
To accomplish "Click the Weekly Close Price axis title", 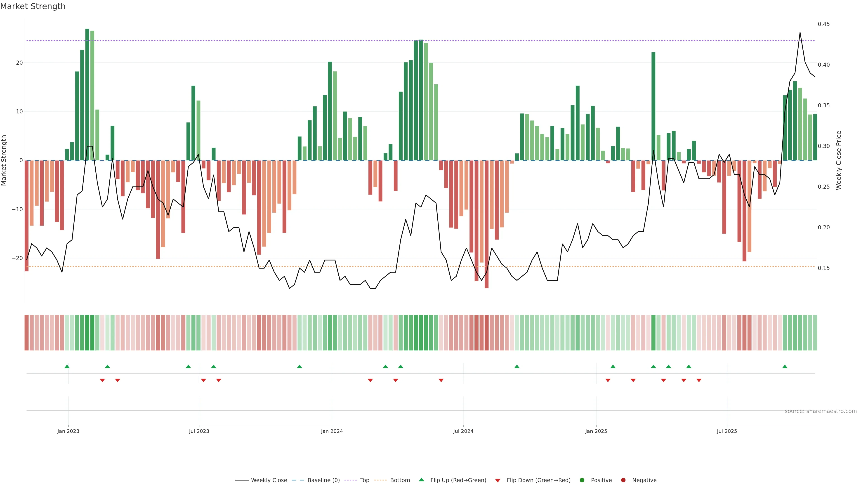I will 839,160.
